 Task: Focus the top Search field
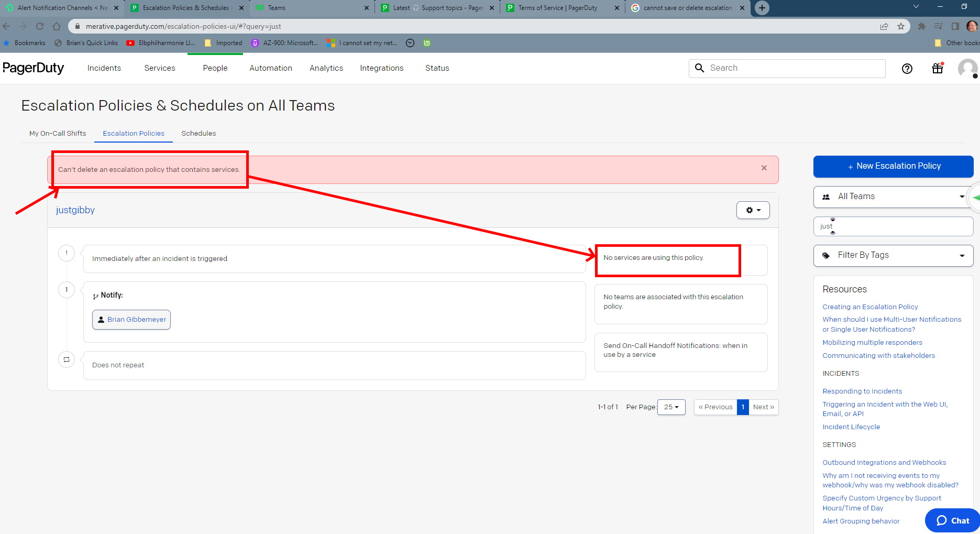(x=787, y=68)
